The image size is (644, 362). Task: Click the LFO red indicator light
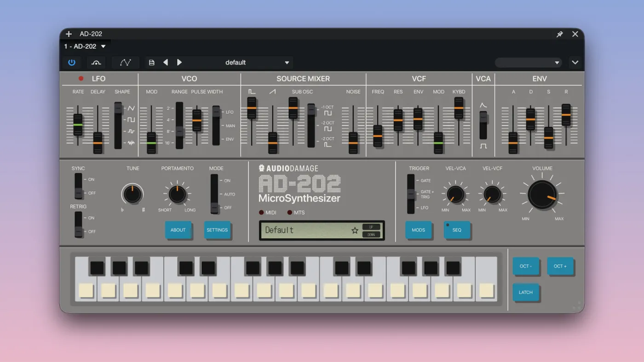(x=81, y=79)
